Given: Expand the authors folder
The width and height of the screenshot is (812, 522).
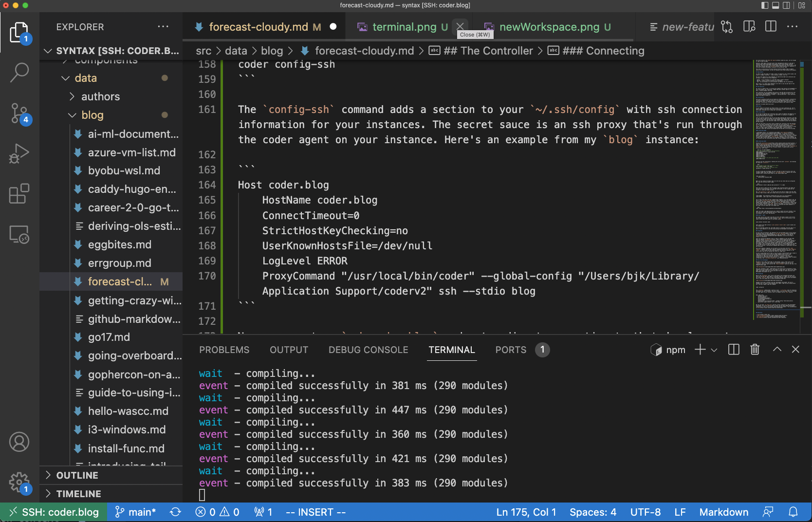Looking at the screenshot, I should coord(100,96).
